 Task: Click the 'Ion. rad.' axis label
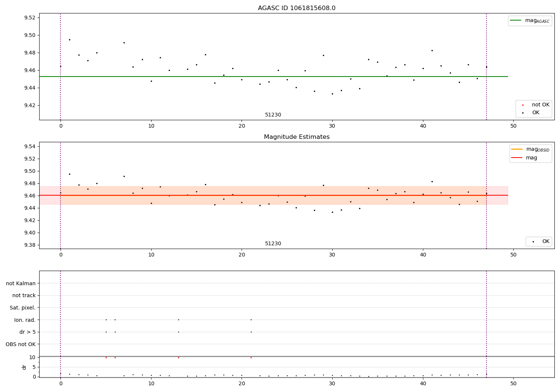[x=25, y=320]
